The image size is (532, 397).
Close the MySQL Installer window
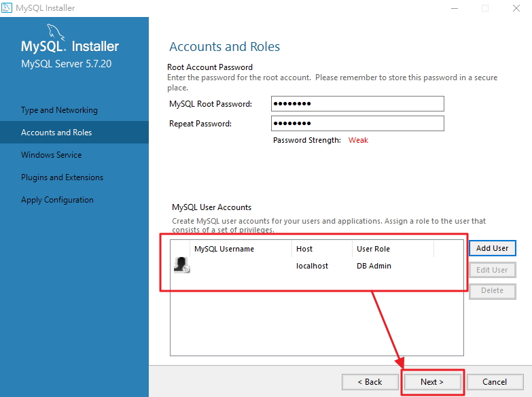point(516,8)
